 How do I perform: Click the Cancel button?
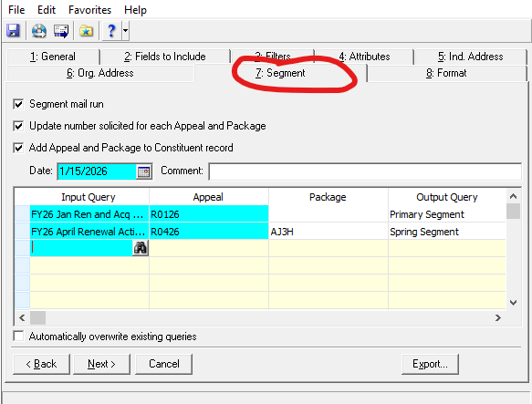point(164,364)
